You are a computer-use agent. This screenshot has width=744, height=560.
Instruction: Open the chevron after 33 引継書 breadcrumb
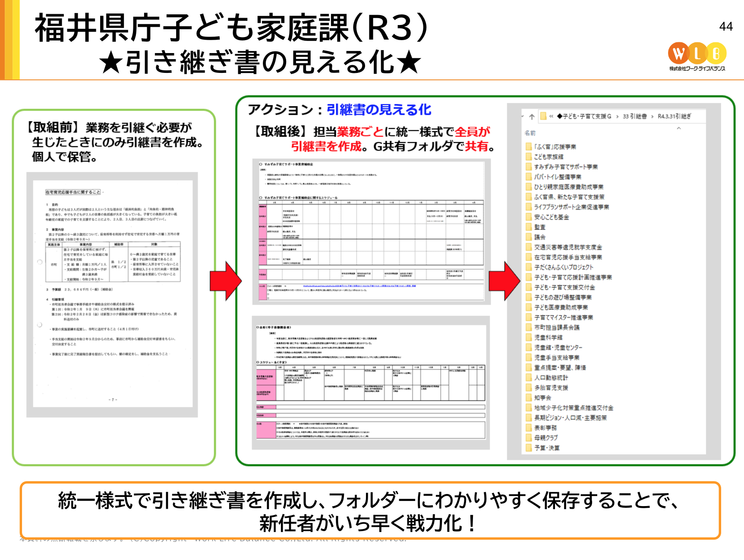(x=652, y=116)
